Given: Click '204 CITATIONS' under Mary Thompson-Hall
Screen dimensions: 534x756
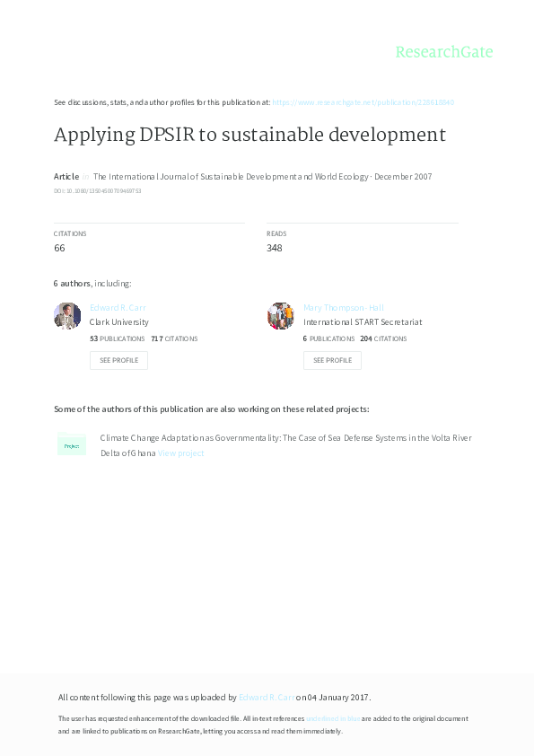Looking at the screenshot, I should [383, 338].
